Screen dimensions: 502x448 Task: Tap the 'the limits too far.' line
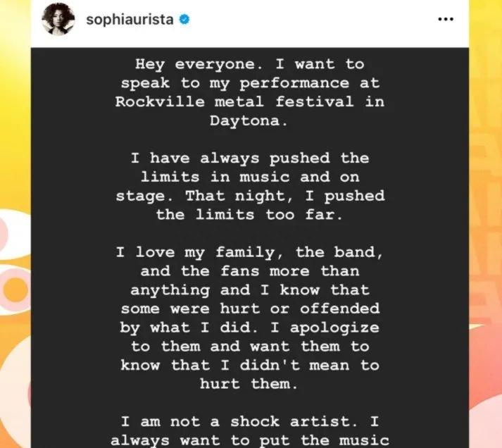point(249,215)
